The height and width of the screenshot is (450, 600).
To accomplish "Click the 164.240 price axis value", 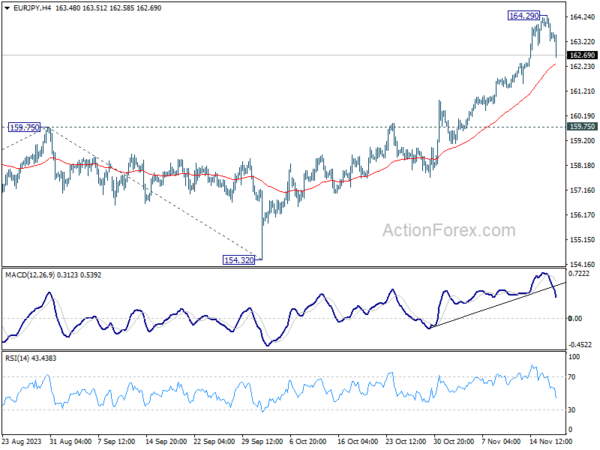I will [x=582, y=17].
